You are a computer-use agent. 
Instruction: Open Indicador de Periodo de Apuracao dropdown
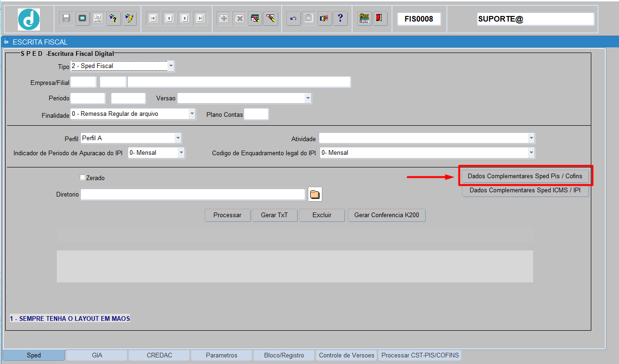point(181,152)
